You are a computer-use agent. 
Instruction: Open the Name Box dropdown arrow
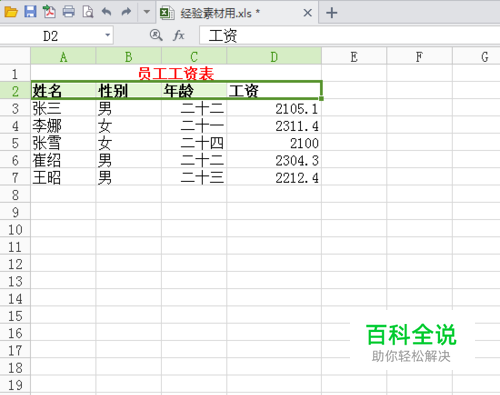[x=107, y=35]
